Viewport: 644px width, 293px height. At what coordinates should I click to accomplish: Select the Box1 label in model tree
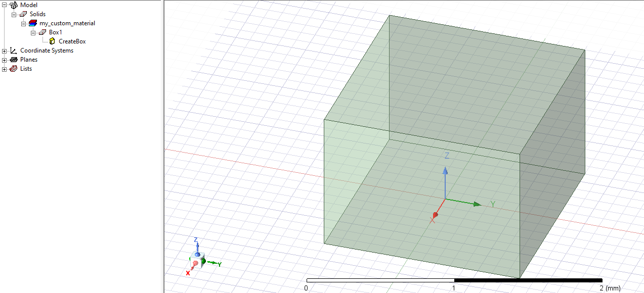tap(55, 32)
